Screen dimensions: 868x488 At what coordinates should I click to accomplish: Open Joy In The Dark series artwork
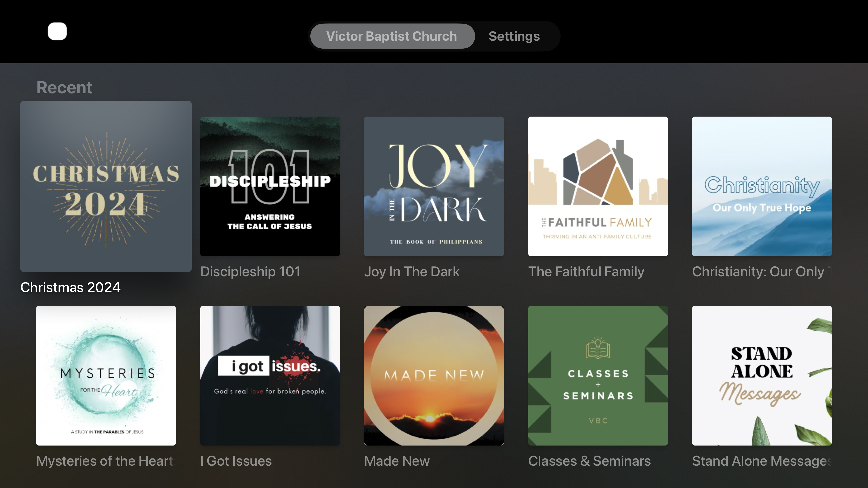tap(434, 186)
